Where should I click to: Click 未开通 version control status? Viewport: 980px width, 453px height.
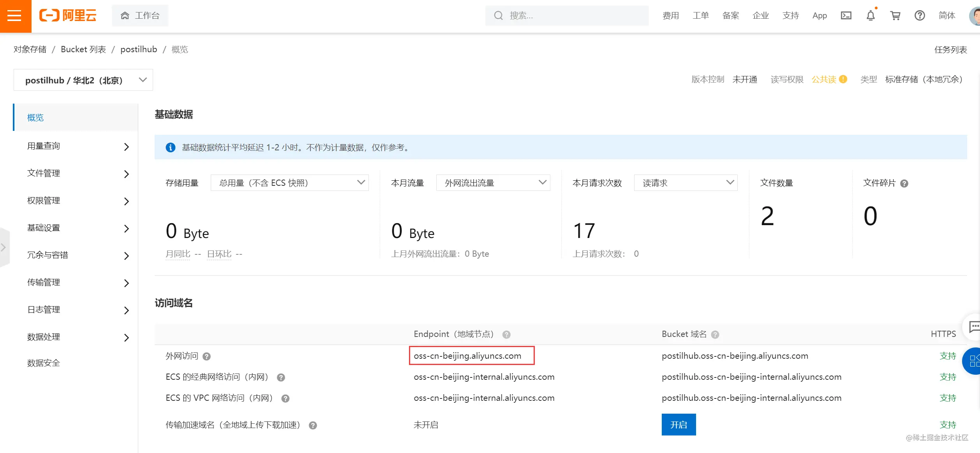[745, 79]
